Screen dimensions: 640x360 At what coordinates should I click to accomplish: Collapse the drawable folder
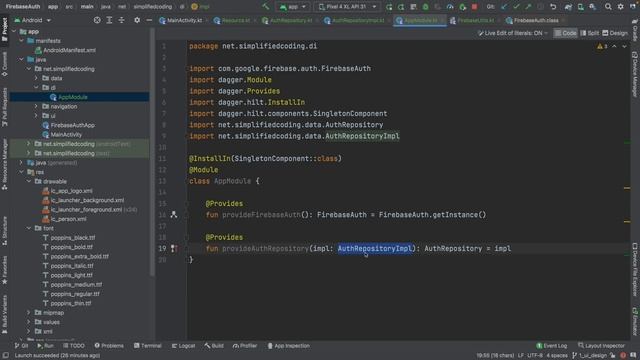(x=29, y=182)
